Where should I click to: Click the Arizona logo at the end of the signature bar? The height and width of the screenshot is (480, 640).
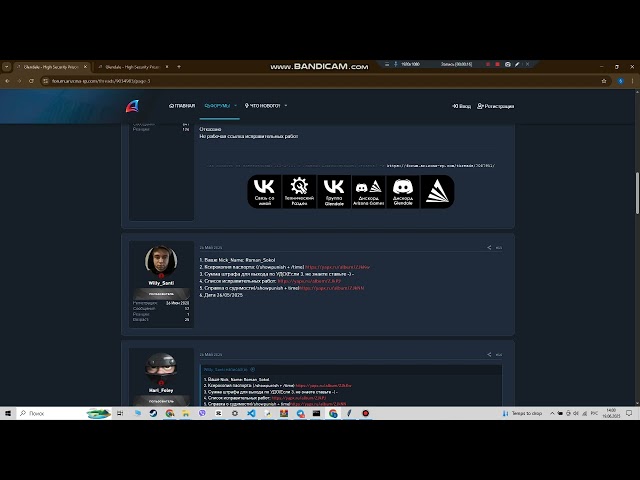pyautogui.click(x=437, y=191)
